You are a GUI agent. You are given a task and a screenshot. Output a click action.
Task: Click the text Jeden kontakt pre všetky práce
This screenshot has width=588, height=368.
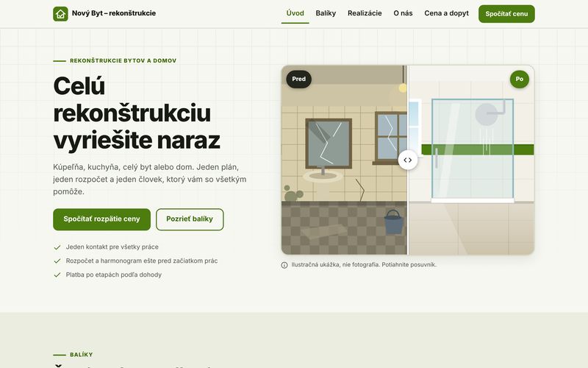[x=112, y=247]
